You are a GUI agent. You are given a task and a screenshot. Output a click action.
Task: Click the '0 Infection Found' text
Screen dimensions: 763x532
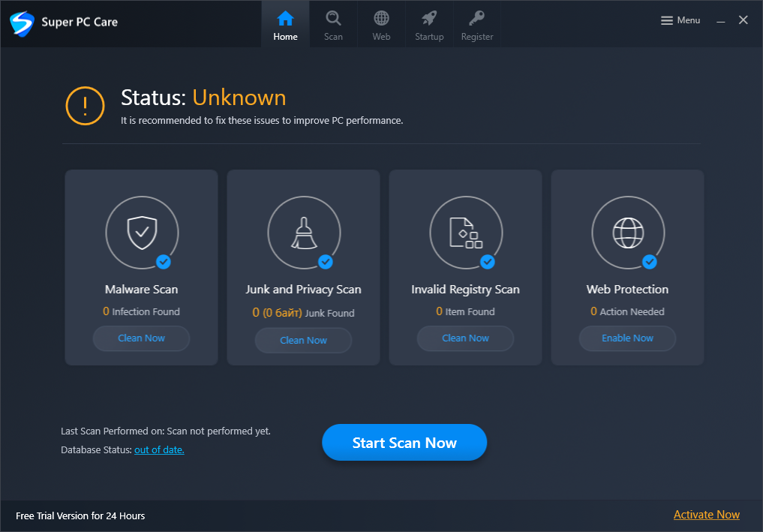point(141,311)
